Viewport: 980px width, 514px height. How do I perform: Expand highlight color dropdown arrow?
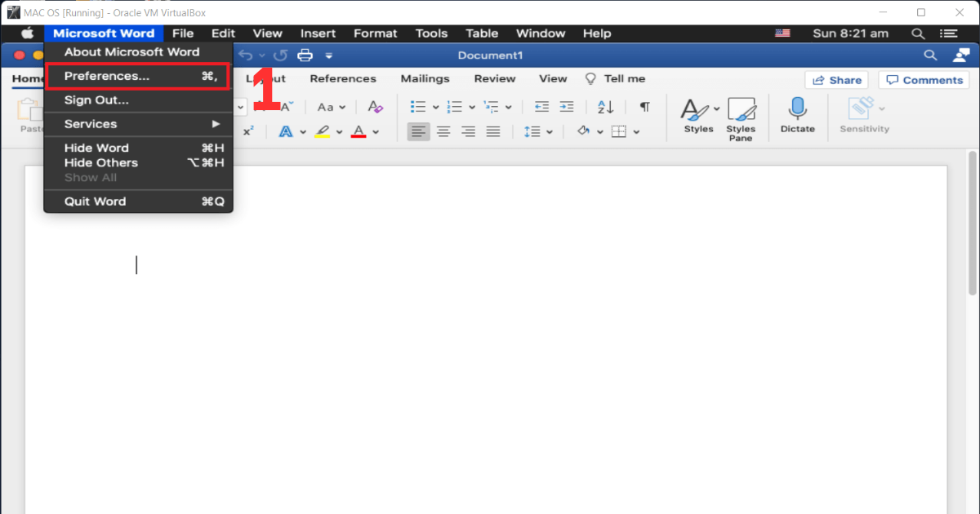[x=340, y=132]
